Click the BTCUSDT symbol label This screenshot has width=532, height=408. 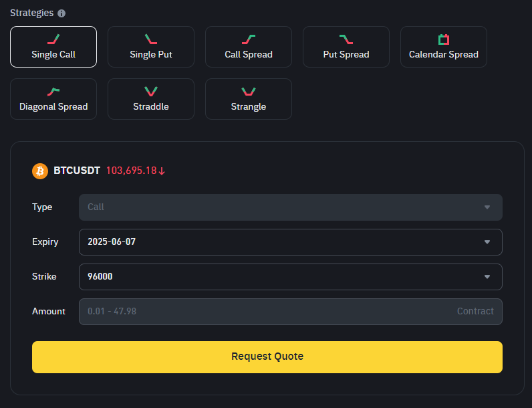(x=77, y=171)
